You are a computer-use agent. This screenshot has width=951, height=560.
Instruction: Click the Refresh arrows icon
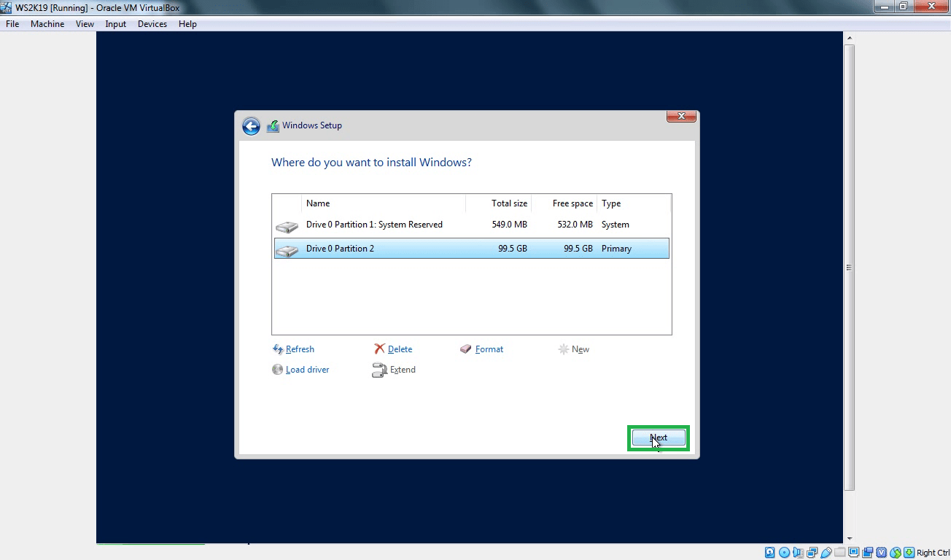[x=277, y=349]
